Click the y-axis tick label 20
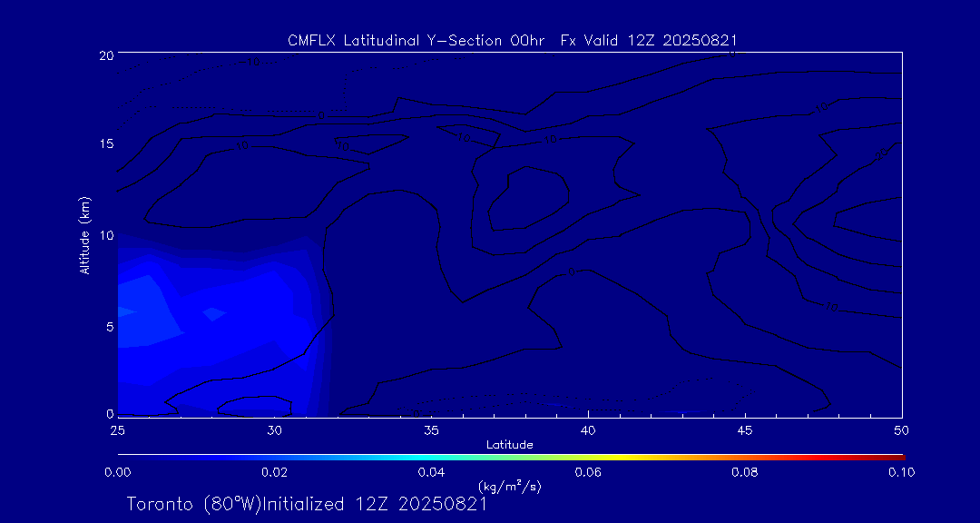 pos(105,54)
